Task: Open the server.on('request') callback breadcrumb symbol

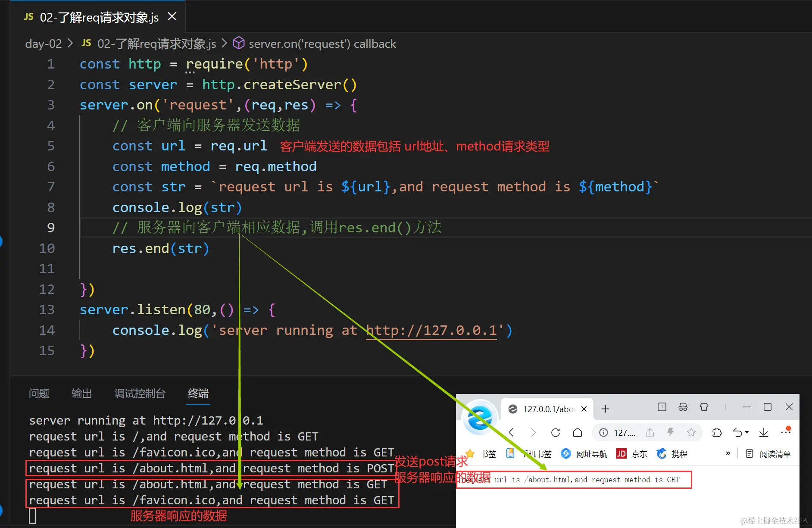Action: click(x=322, y=44)
